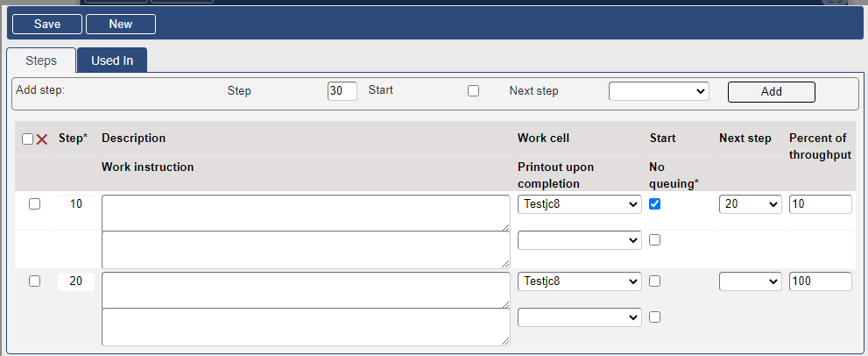The image size is (868, 356).
Task: Switch to the Used In tab
Action: click(112, 61)
